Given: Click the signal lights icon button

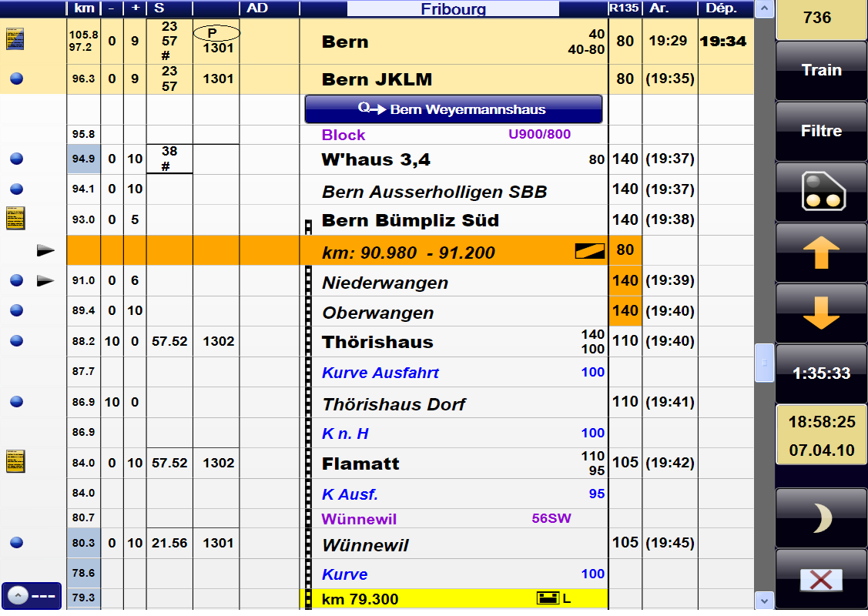Looking at the screenshot, I should (821, 192).
